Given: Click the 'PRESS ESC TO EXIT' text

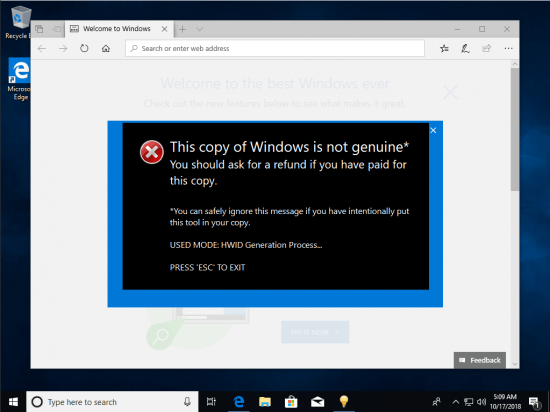Looking at the screenshot, I should [x=207, y=268].
